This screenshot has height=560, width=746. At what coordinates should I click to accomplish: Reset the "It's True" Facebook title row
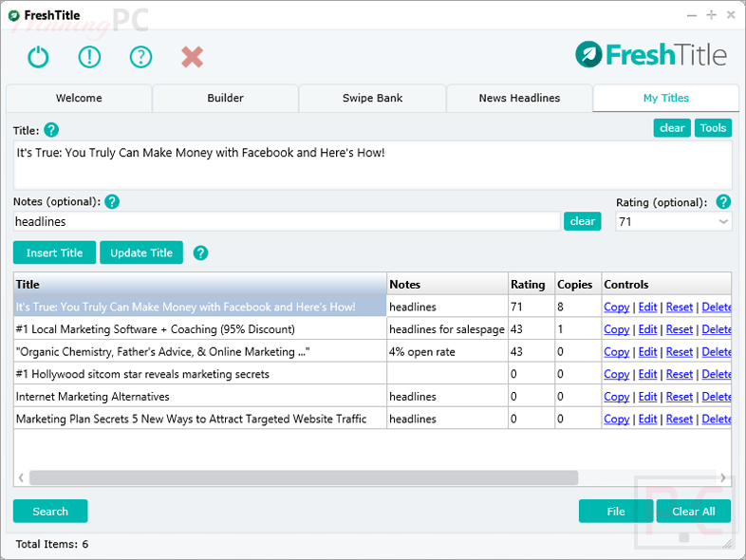[680, 308]
